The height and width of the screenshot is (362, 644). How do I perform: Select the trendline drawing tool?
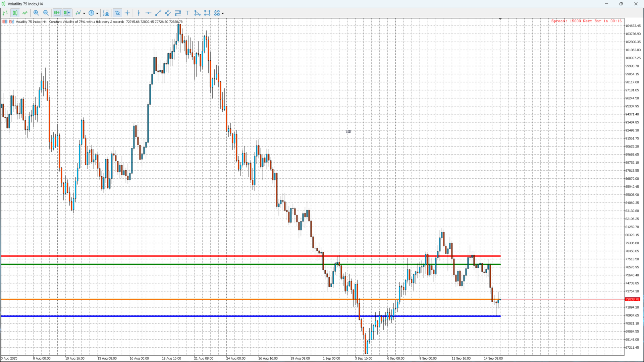pyautogui.click(x=158, y=13)
